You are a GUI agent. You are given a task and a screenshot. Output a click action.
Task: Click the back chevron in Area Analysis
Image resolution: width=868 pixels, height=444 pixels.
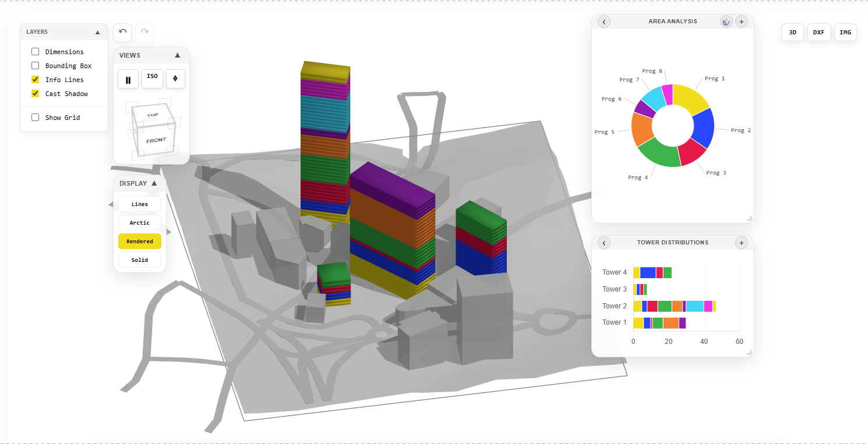pyautogui.click(x=604, y=22)
